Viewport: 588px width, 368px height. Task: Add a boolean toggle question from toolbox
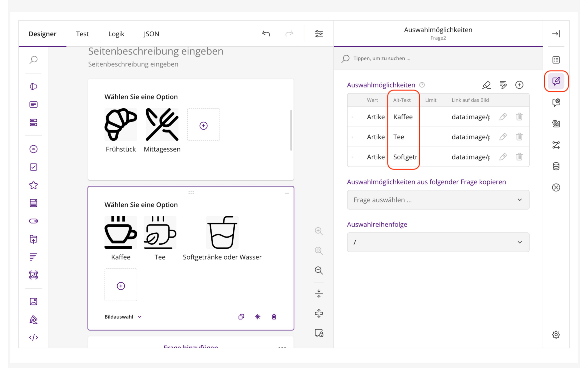[x=33, y=221]
